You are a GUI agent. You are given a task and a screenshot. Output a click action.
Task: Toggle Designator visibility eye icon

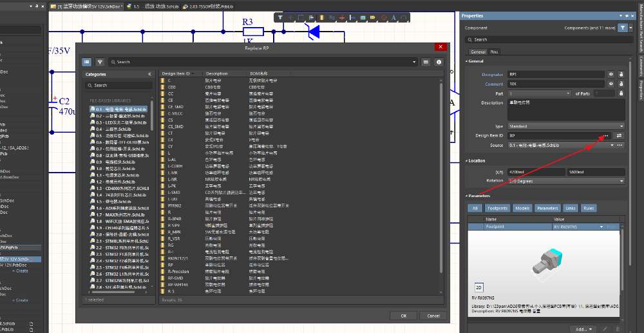click(x=611, y=74)
